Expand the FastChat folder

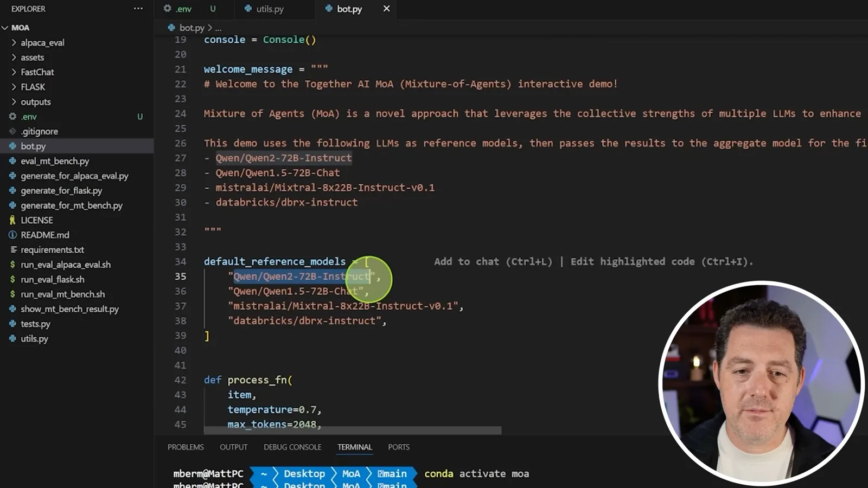pos(14,72)
